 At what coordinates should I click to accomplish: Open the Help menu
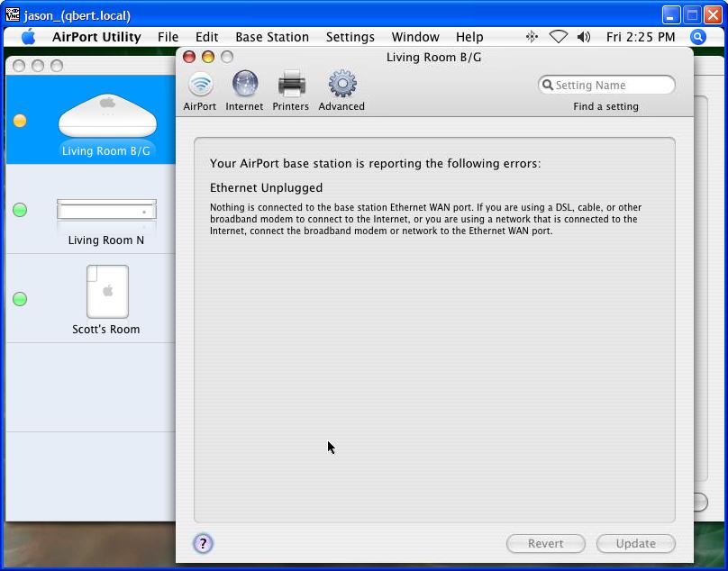pos(469,37)
